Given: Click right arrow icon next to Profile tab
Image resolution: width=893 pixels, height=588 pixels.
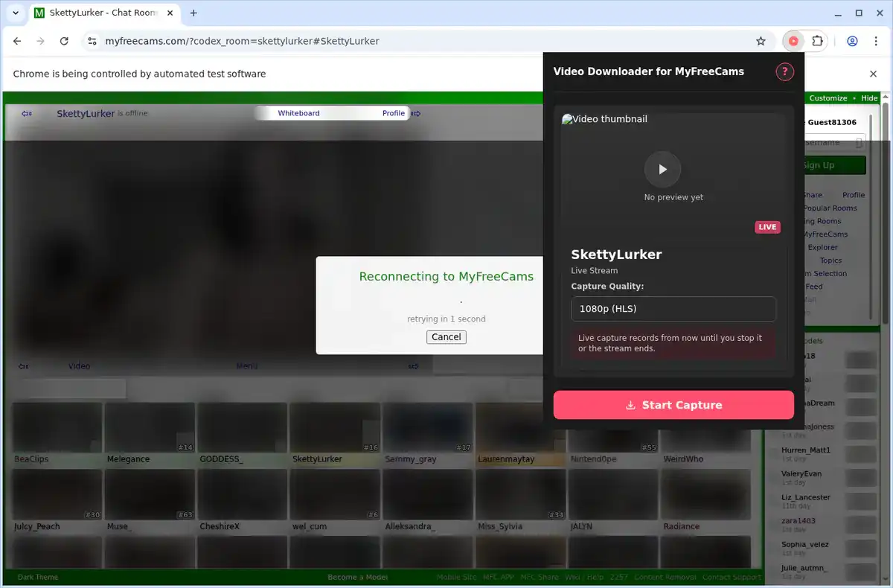Looking at the screenshot, I should 416,113.
